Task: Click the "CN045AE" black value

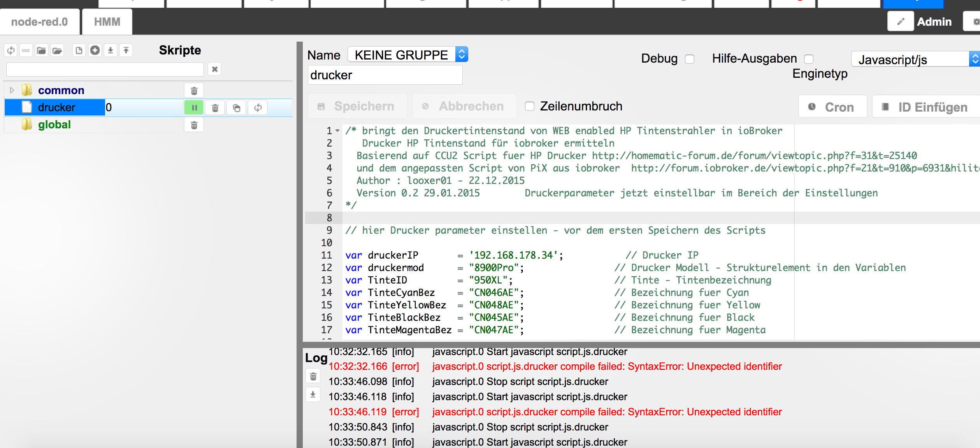Action: click(494, 317)
